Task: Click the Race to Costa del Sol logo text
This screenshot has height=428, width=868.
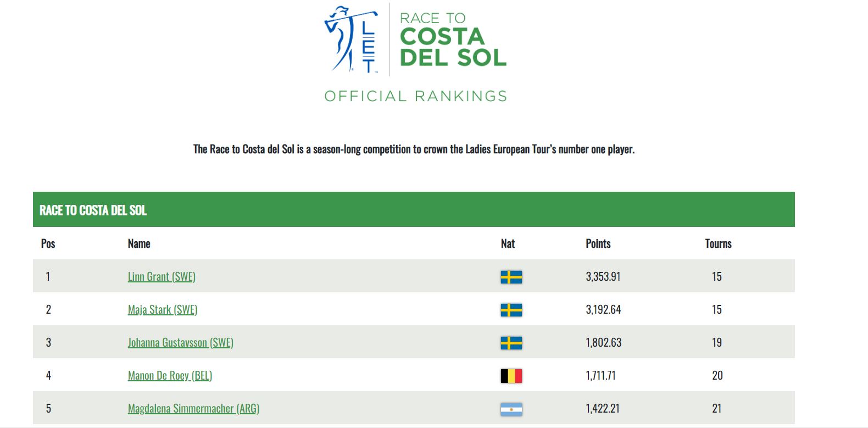Action: click(453, 39)
